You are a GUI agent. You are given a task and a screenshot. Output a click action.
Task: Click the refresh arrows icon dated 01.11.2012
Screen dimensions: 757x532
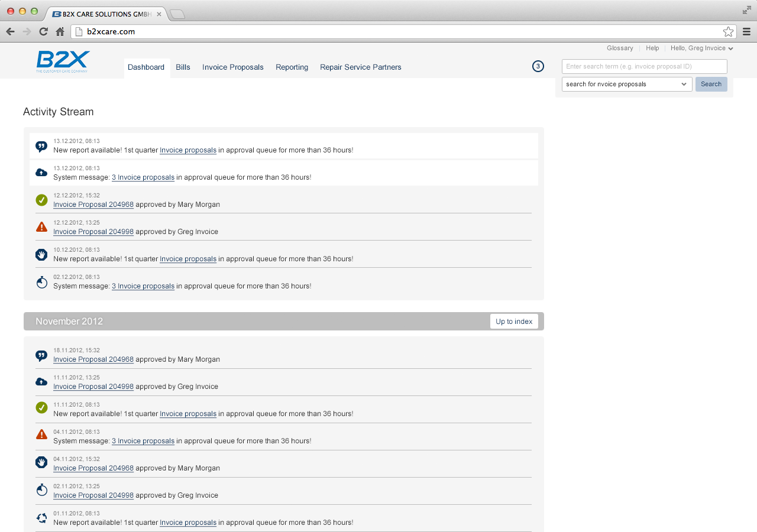tap(41, 518)
